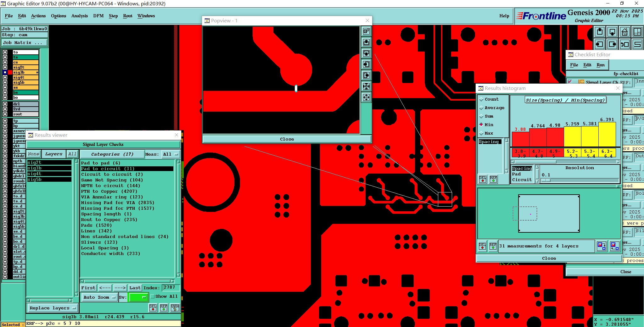Click second red-blue layer icon right of measurements text

tap(614, 246)
